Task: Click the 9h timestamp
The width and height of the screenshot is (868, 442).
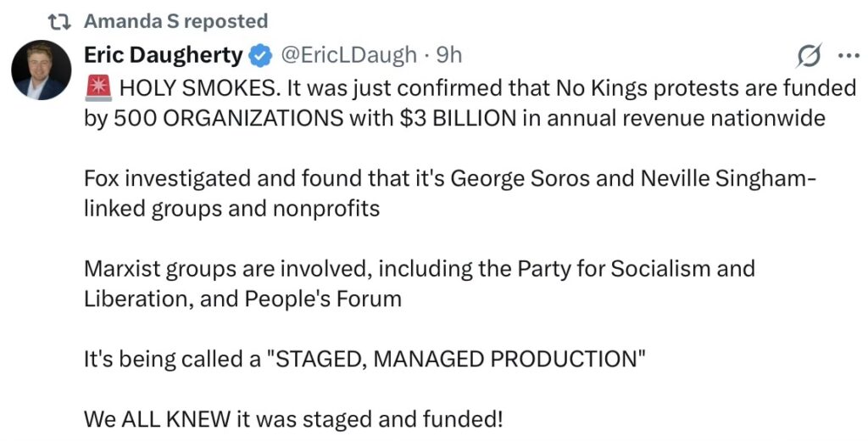Action: (449, 56)
